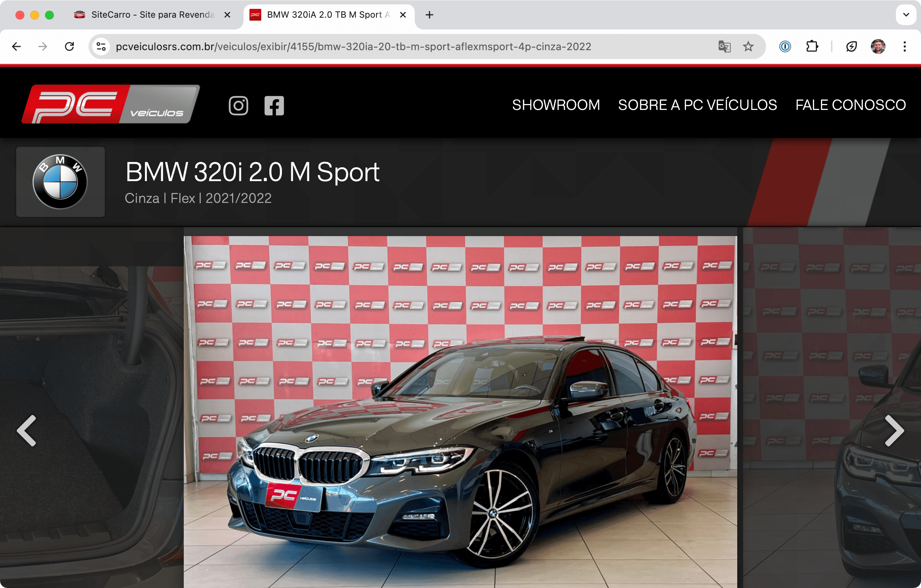Select the dimmed trunk photo

point(92,427)
